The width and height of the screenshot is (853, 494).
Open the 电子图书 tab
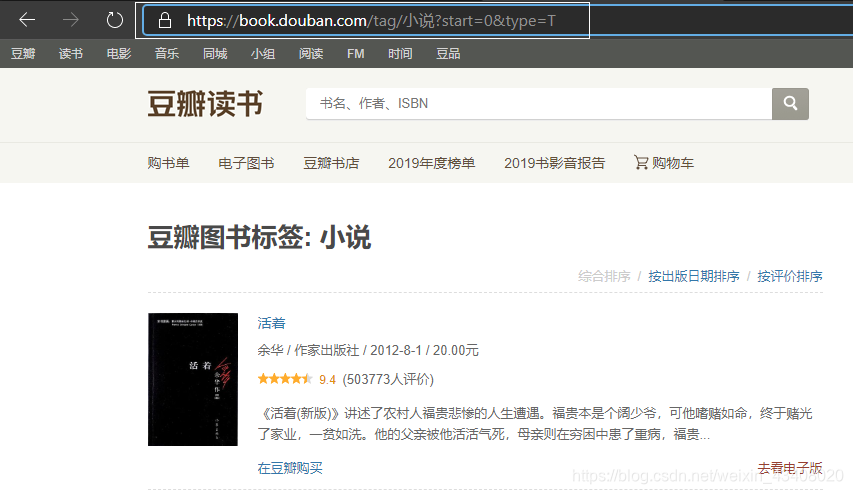point(246,163)
